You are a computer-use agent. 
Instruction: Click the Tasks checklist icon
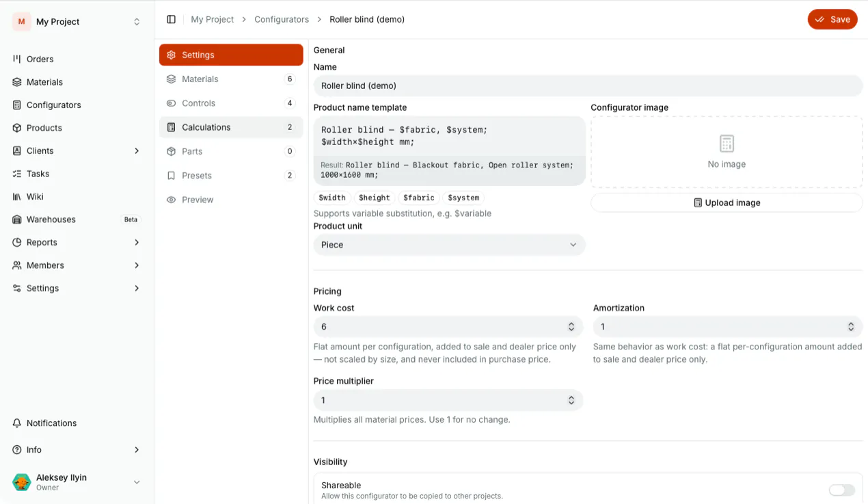pyautogui.click(x=17, y=174)
